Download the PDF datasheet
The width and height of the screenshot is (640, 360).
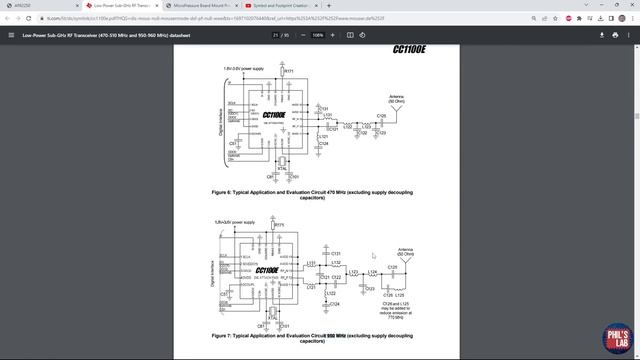click(x=602, y=35)
